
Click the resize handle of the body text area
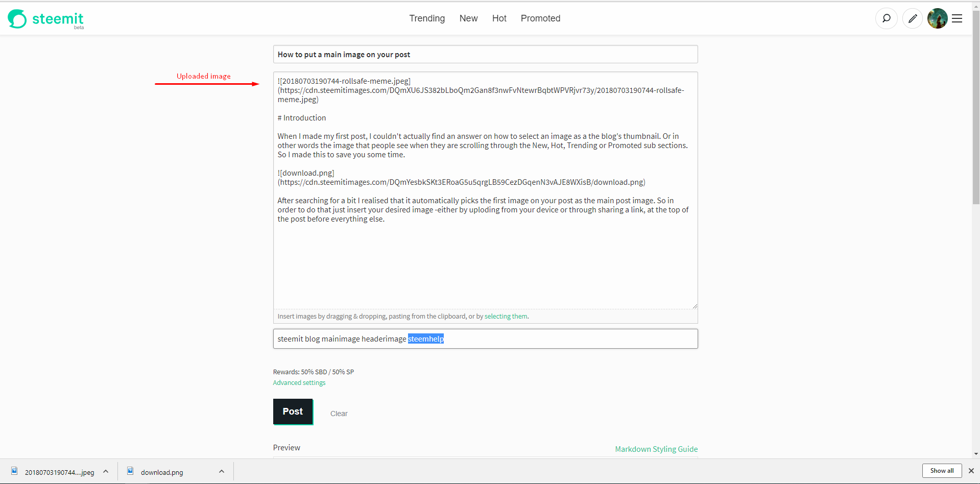(x=695, y=306)
